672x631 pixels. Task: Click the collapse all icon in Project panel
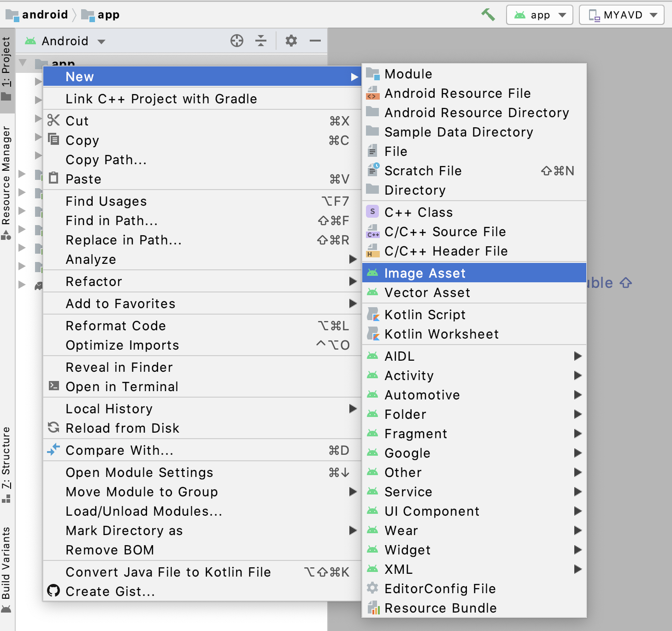click(261, 41)
